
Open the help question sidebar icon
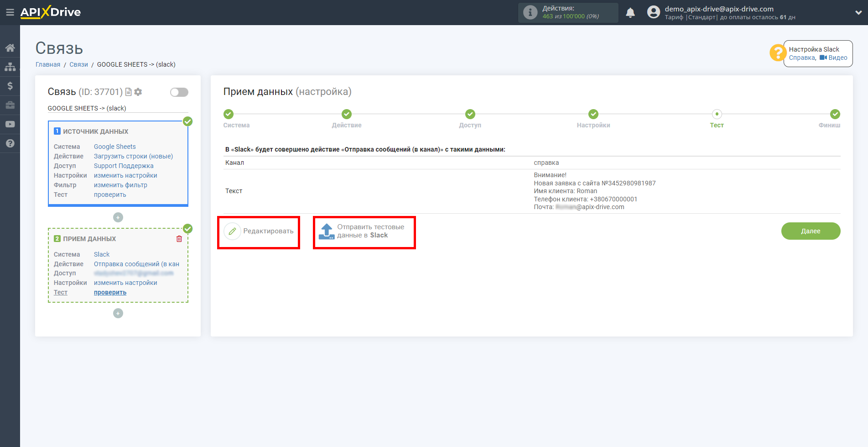10,143
